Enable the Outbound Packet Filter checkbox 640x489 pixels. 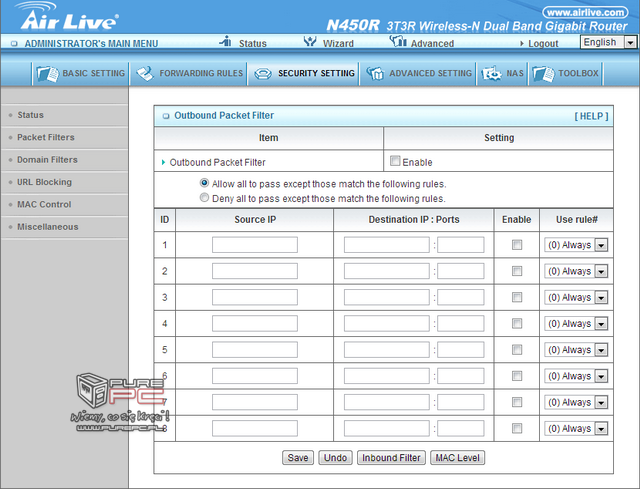395,161
